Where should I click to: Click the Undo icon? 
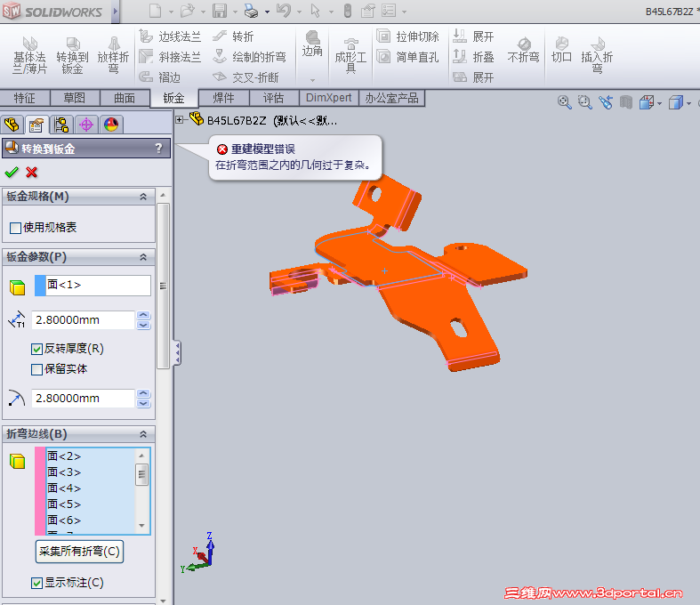pyautogui.click(x=284, y=11)
